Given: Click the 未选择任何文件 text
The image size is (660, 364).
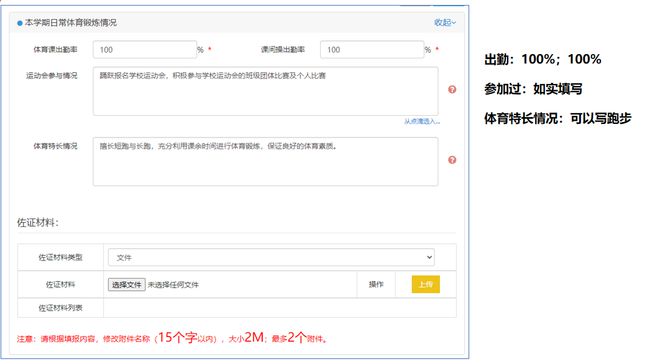Looking at the screenshot, I should coord(173,285).
